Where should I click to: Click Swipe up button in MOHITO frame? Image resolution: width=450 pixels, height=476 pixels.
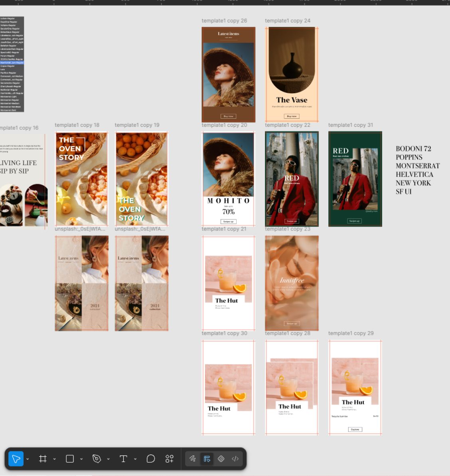[x=229, y=222]
